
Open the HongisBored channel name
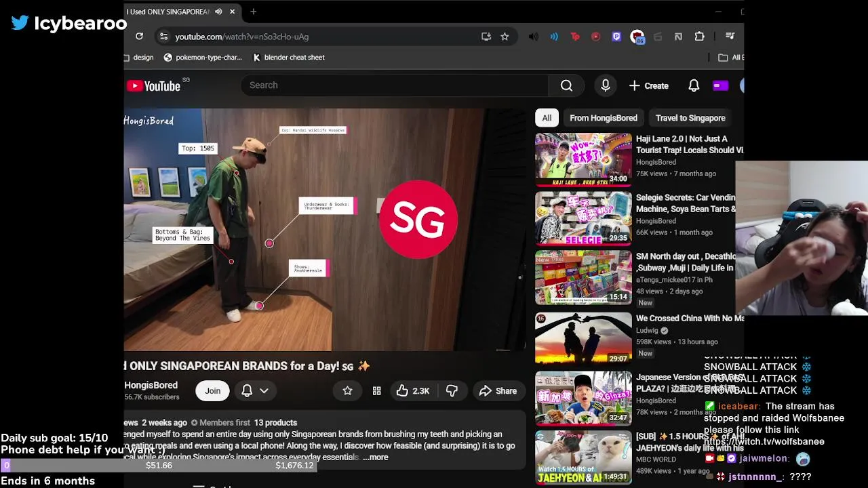pyautogui.click(x=151, y=385)
